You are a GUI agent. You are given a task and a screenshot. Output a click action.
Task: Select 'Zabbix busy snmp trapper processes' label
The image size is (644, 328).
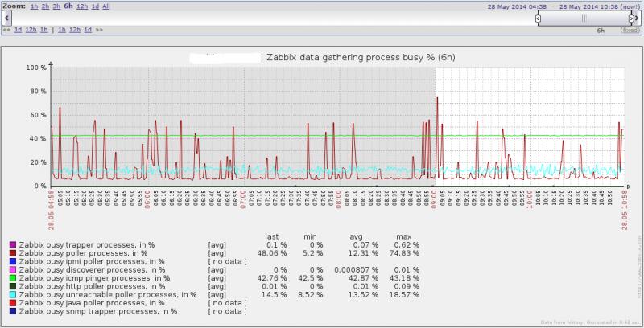click(x=97, y=311)
